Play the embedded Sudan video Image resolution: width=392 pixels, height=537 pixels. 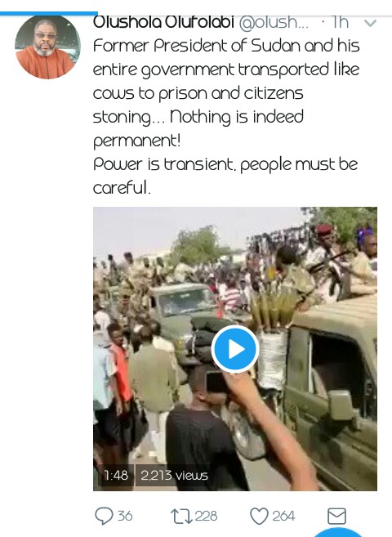(235, 349)
